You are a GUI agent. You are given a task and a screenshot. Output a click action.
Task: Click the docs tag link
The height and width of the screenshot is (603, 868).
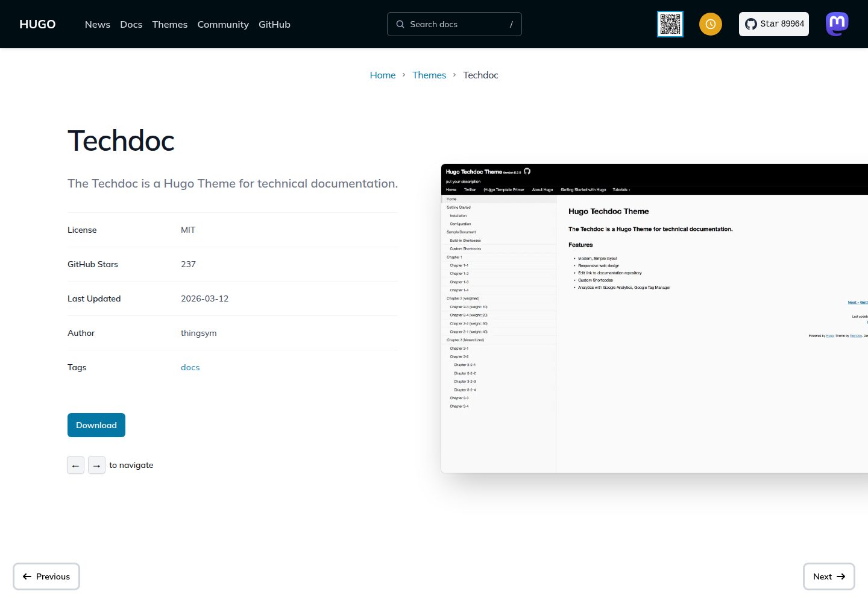[190, 367]
